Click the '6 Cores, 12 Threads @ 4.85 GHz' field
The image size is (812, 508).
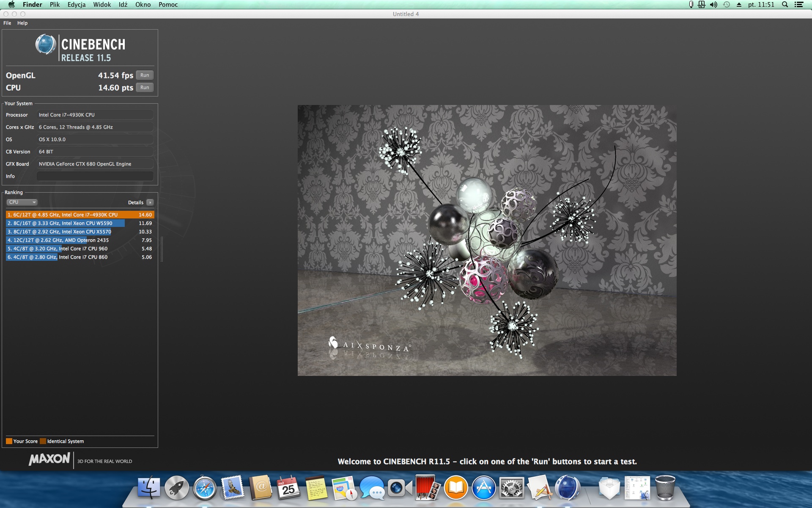95,127
